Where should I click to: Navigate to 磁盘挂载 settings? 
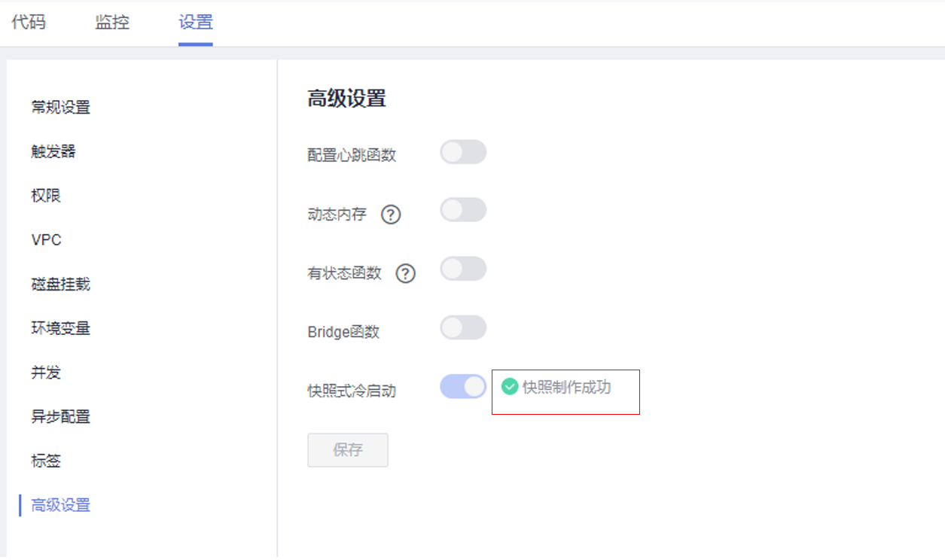pyautogui.click(x=60, y=285)
